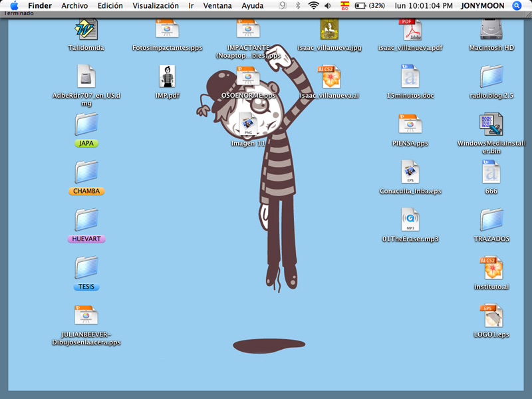Viewport: 532px width, 399px height.
Task: Select the blue-labeled TESIS folder icon
Action: point(86,268)
